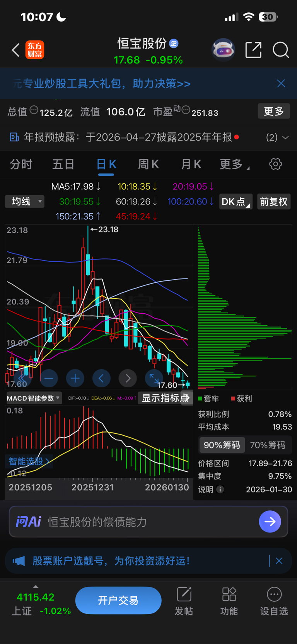Switch to the 周K tab
This screenshot has height=644, width=297.
(148, 164)
